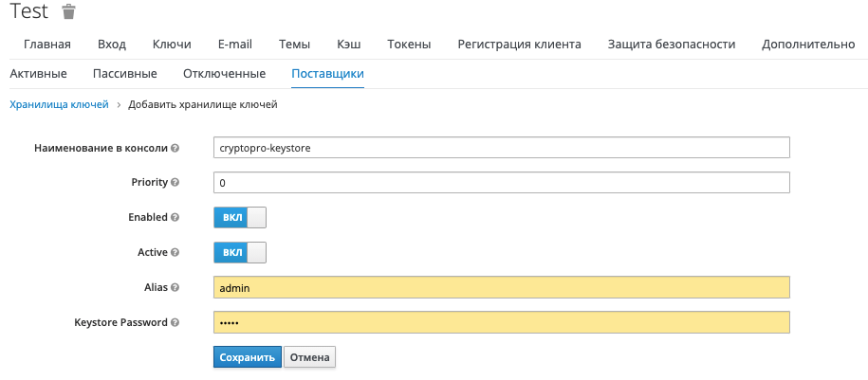The image size is (868, 380).
Task: Toggle the Enabled switch off
Action: [240, 217]
